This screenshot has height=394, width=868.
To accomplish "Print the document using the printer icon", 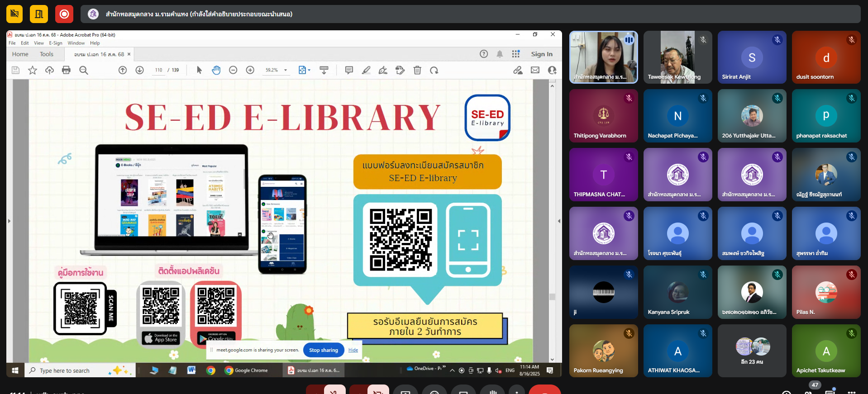I will [66, 70].
